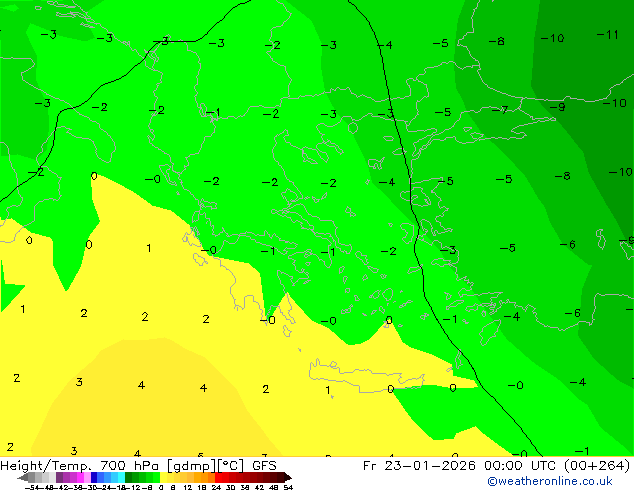The image size is (634, 490).
Task: Pick the bright red legend swatch above 24
Action: (x=218, y=477)
